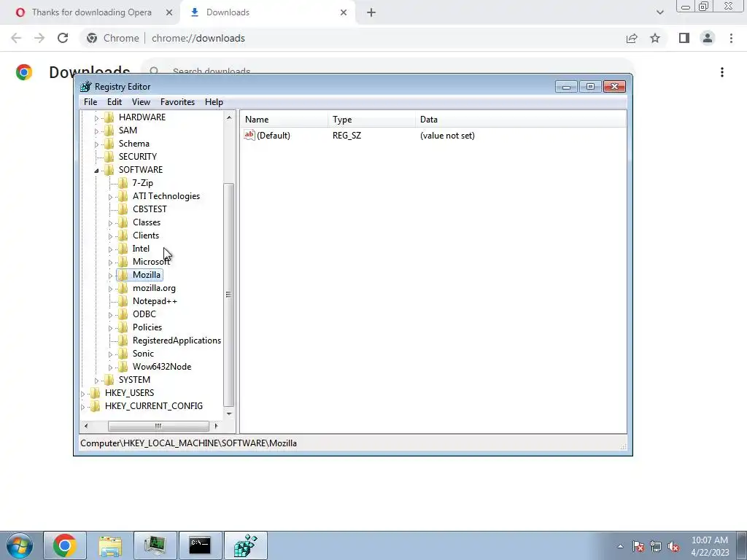Screen dimensions: 747x560
Task: Click the tree scroll up arrow
Action: (228, 117)
